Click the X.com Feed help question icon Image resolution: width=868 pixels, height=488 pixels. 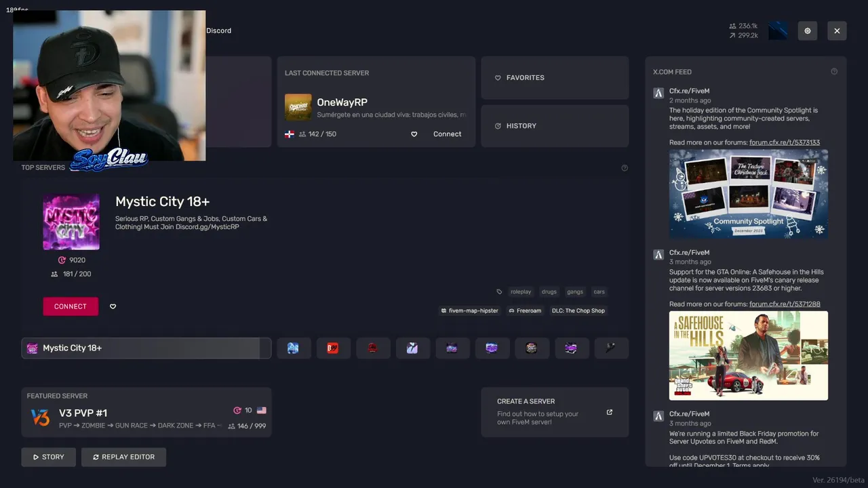(x=834, y=72)
